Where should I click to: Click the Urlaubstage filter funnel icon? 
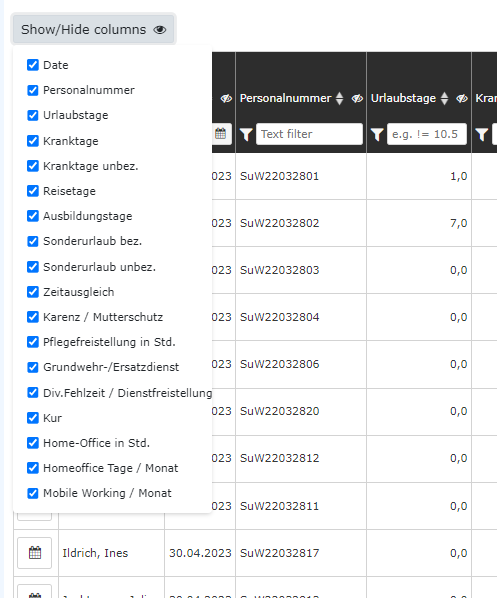(x=377, y=134)
